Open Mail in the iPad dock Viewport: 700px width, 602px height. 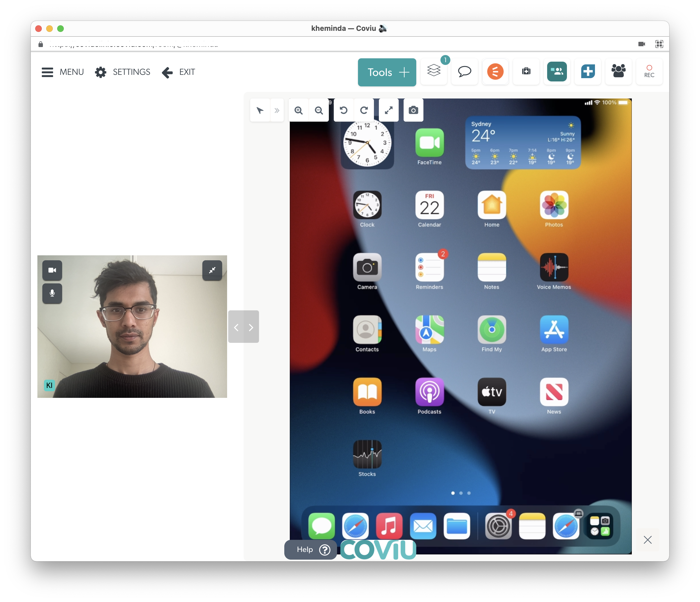click(423, 526)
